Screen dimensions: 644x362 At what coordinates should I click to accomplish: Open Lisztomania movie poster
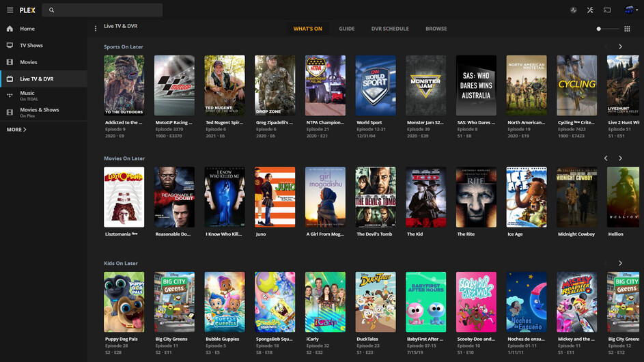[x=124, y=197]
